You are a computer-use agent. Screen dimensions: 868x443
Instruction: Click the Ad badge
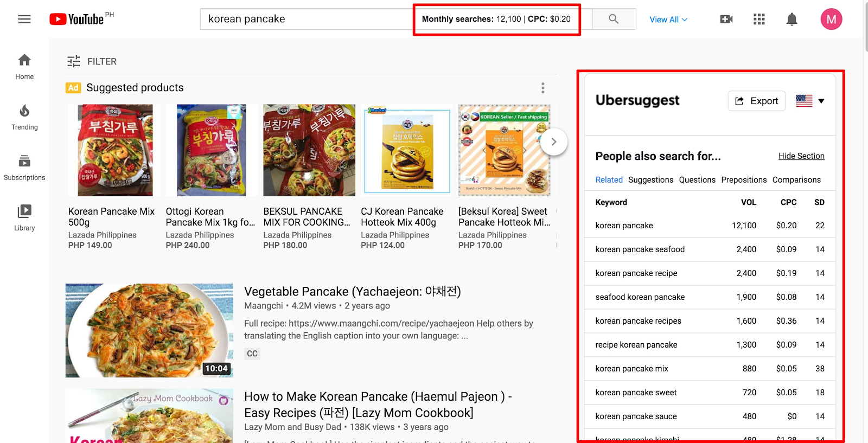point(73,88)
